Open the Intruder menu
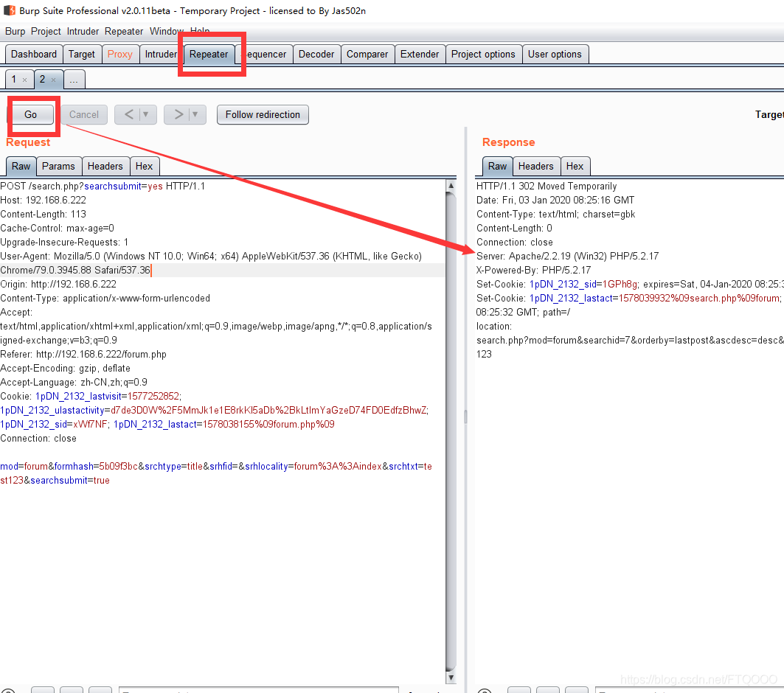Screen dimensions: 784x693 (83, 31)
